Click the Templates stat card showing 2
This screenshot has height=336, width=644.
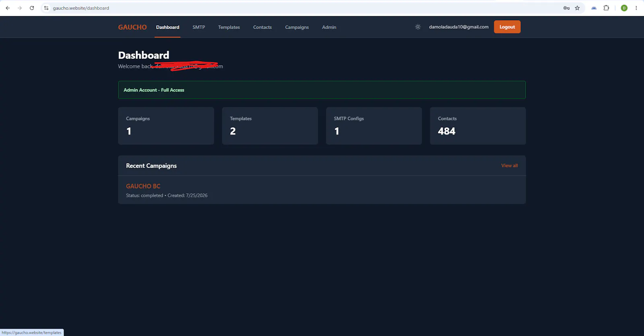[270, 126]
